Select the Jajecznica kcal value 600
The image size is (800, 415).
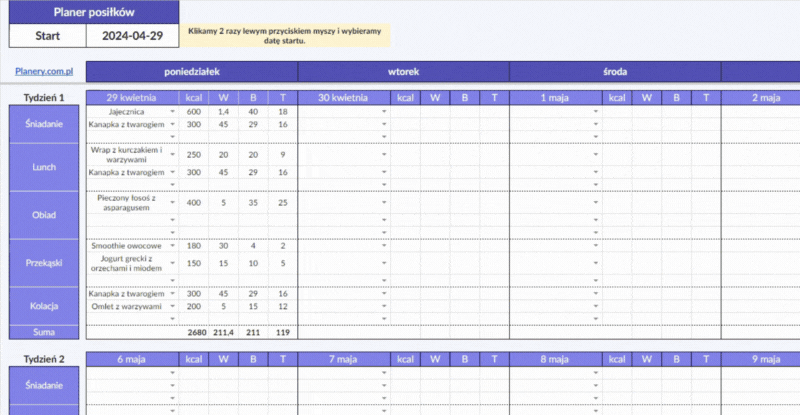(194, 111)
